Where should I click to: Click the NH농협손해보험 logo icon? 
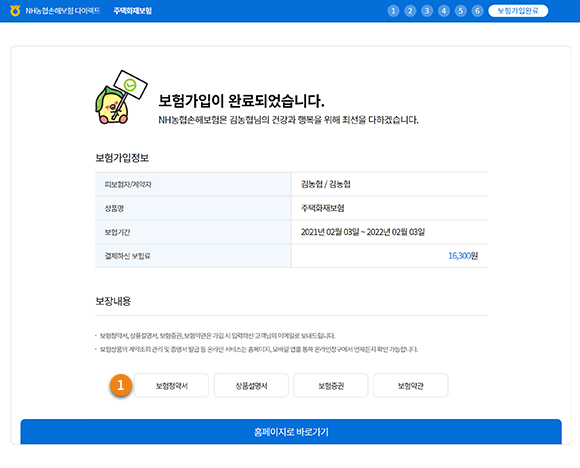[15, 11]
